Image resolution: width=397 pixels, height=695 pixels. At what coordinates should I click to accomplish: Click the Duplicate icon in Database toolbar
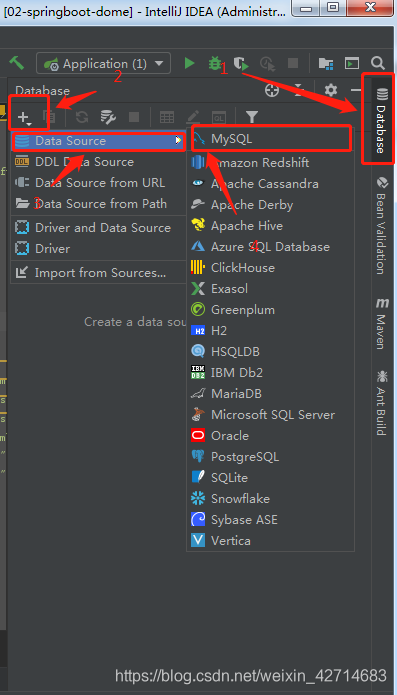[49, 117]
